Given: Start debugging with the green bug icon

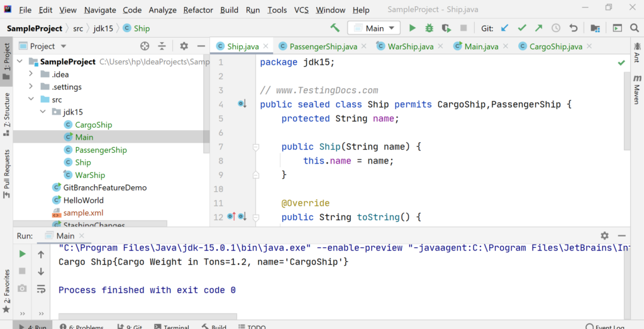Looking at the screenshot, I should tap(430, 28).
